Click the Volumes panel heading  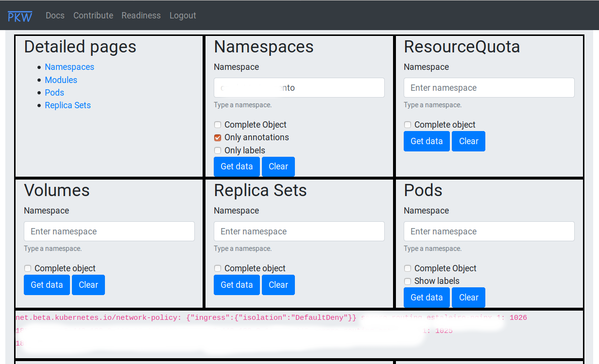pyautogui.click(x=57, y=190)
